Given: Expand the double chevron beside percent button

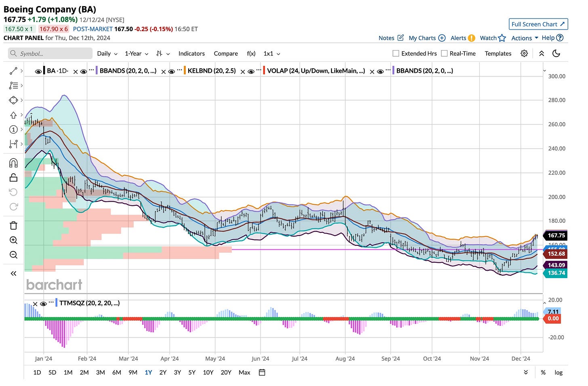Looking at the screenshot, I should coord(526,372).
